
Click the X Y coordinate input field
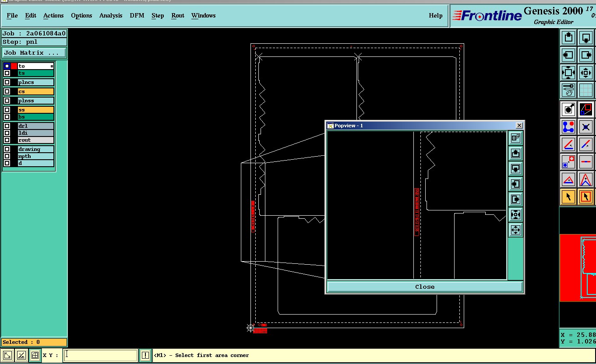click(100, 355)
